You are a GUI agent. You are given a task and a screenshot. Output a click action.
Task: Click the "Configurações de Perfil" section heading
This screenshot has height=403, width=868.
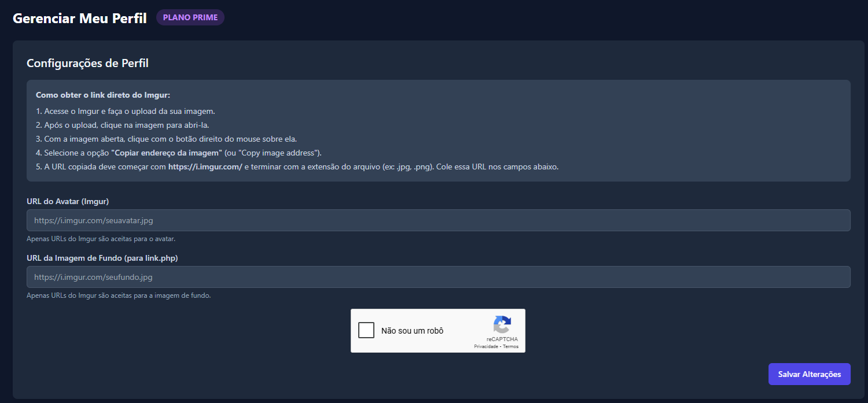point(87,63)
